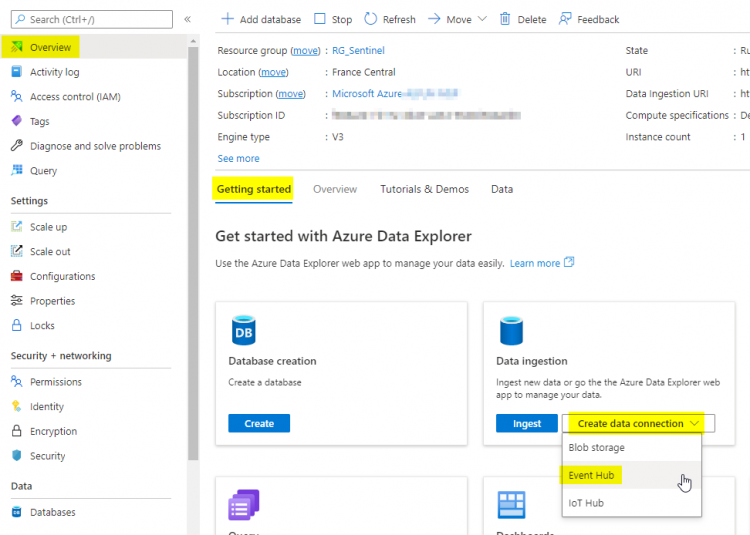The height and width of the screenshot is (535, 750).
Task: Click the Instance count label
Action: coord(658,137)
